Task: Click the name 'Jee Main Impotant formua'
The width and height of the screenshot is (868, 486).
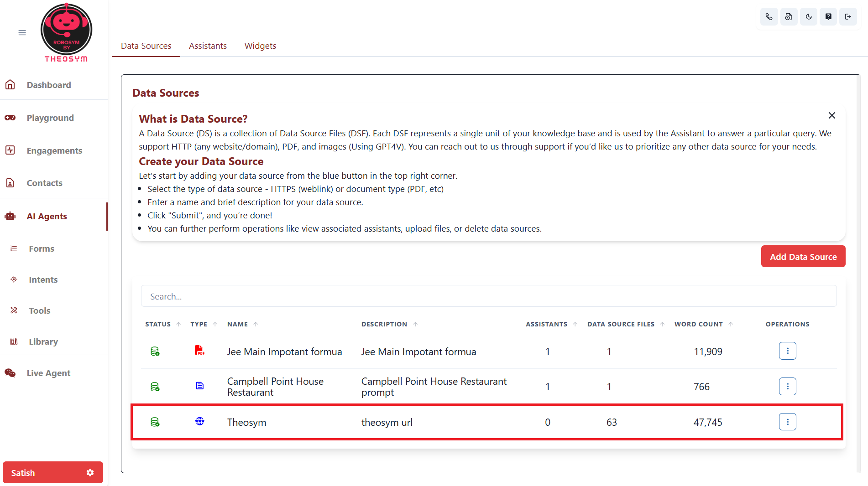Action: (284, 352)
